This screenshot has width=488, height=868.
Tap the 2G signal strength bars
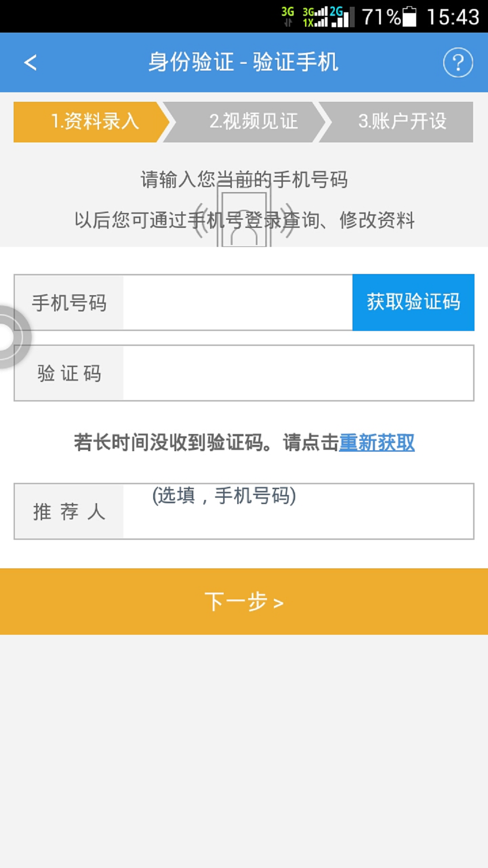(342, 17)
